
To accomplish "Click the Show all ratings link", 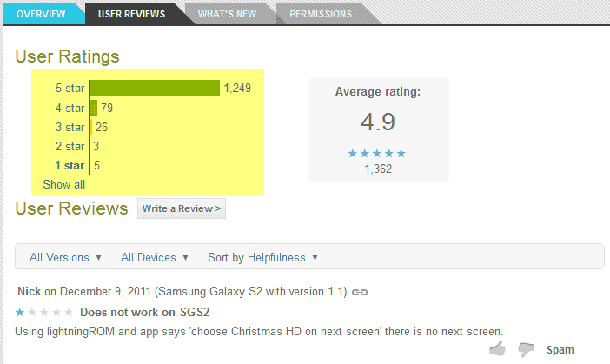I will (x=63, y=184).
